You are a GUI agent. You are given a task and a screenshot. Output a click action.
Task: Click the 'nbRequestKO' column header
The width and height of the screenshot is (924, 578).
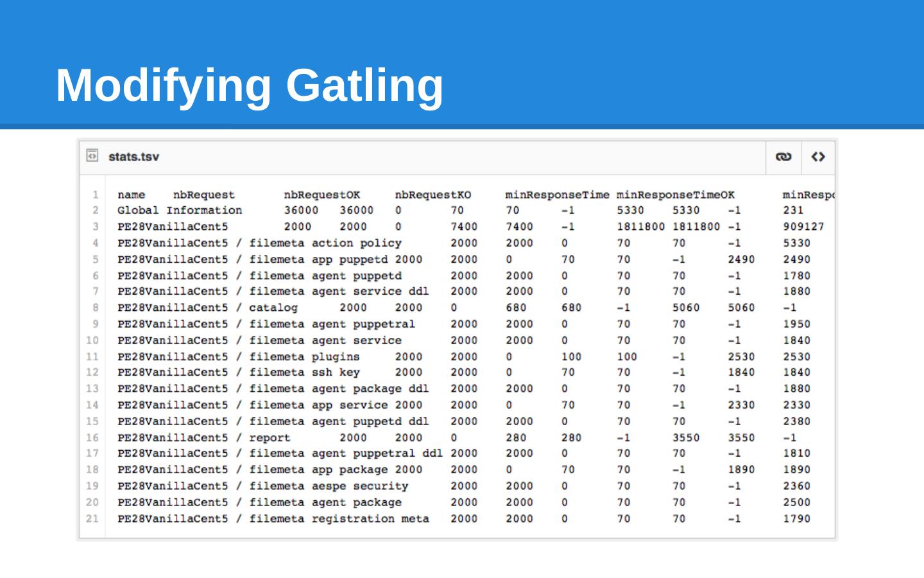point(433,195)
